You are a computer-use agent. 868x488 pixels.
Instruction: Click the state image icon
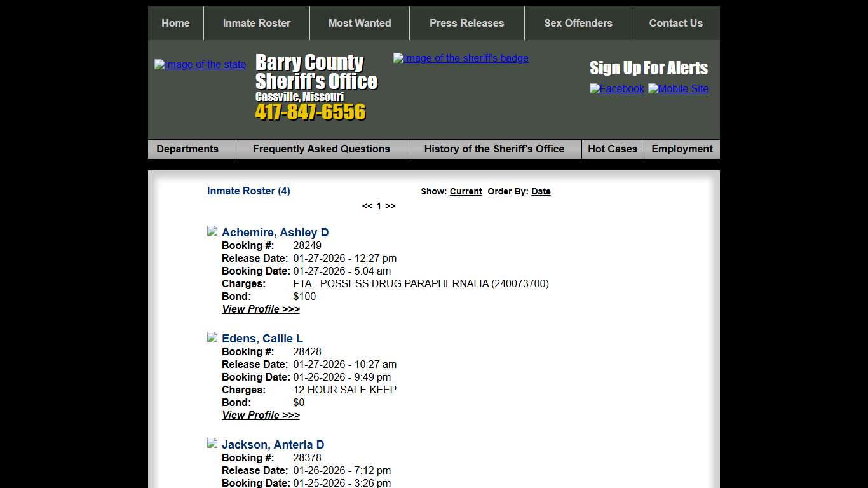(x=200, y=64)
